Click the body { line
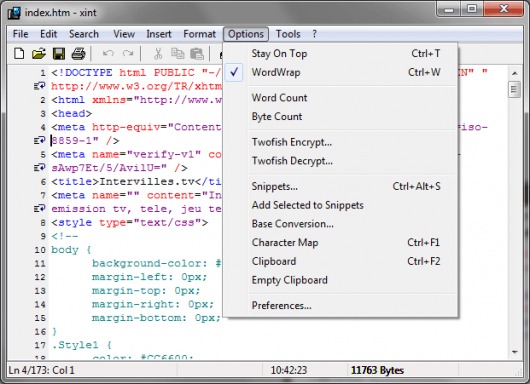 (71, 250)
